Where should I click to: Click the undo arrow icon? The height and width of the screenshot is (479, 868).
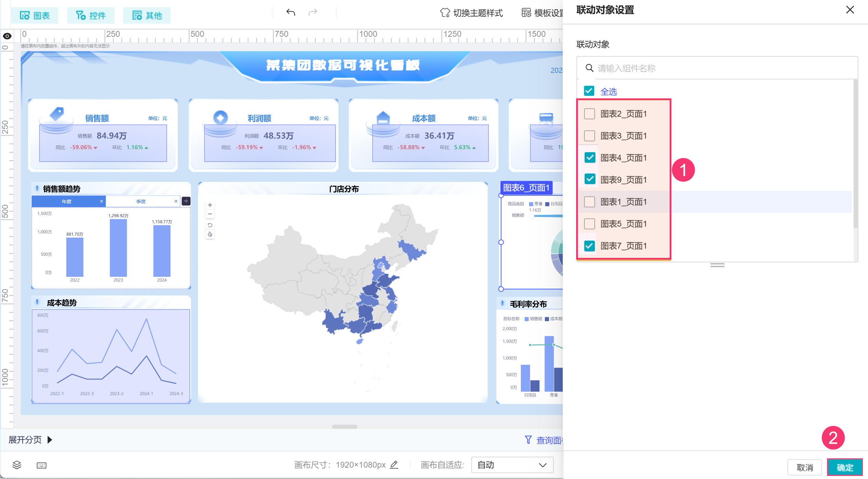point(290,12)
